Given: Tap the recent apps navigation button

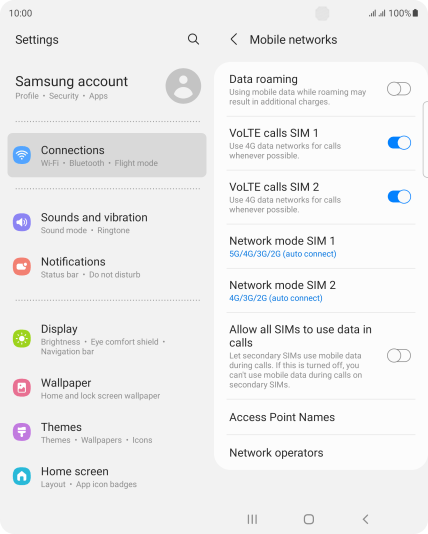Looking at the screenshot, I should coord(252,519).
